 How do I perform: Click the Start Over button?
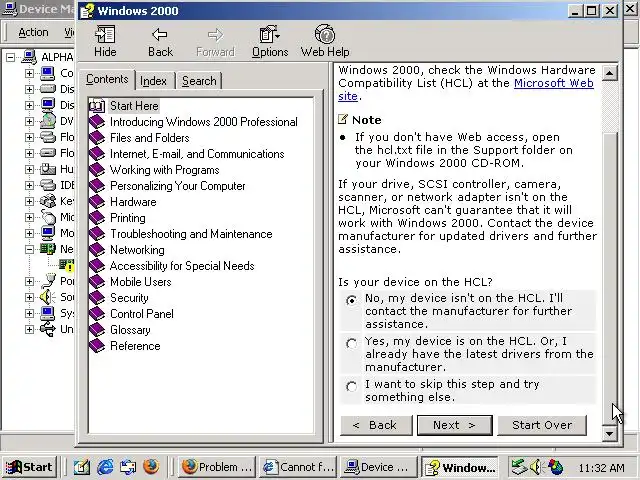click(x=542, y=425)
